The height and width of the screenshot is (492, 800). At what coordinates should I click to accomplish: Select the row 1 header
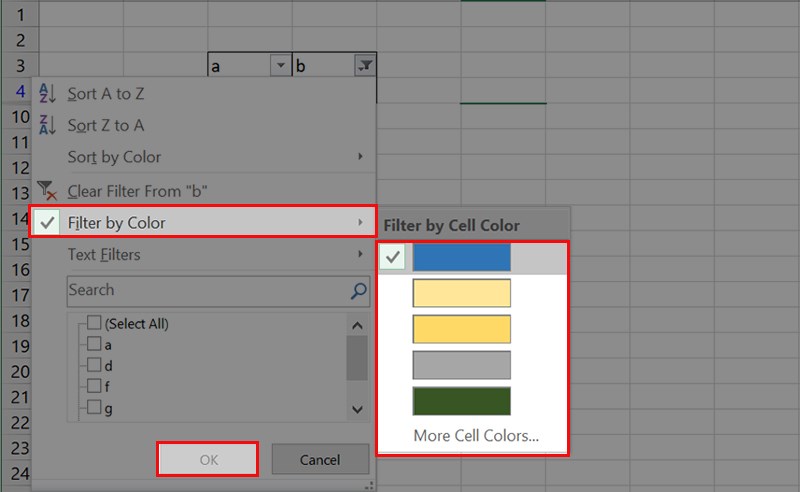coord(19,14)
